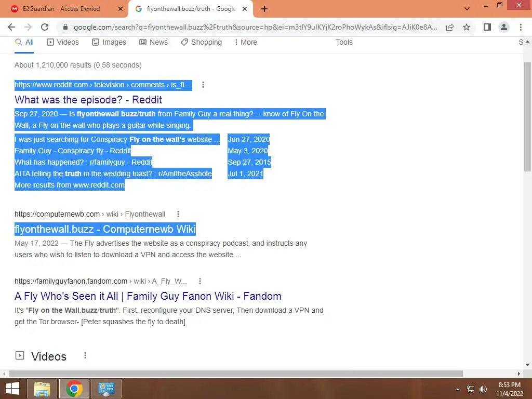532x399 pixels.
Task: Show hidden system tray icons
Action: pyautogui.click(x=458, y=389)
